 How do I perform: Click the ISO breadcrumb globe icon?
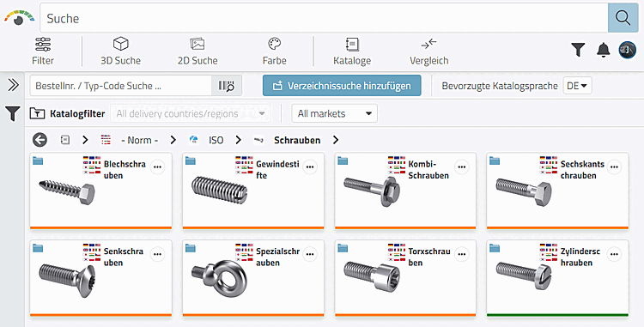(193, 140)
